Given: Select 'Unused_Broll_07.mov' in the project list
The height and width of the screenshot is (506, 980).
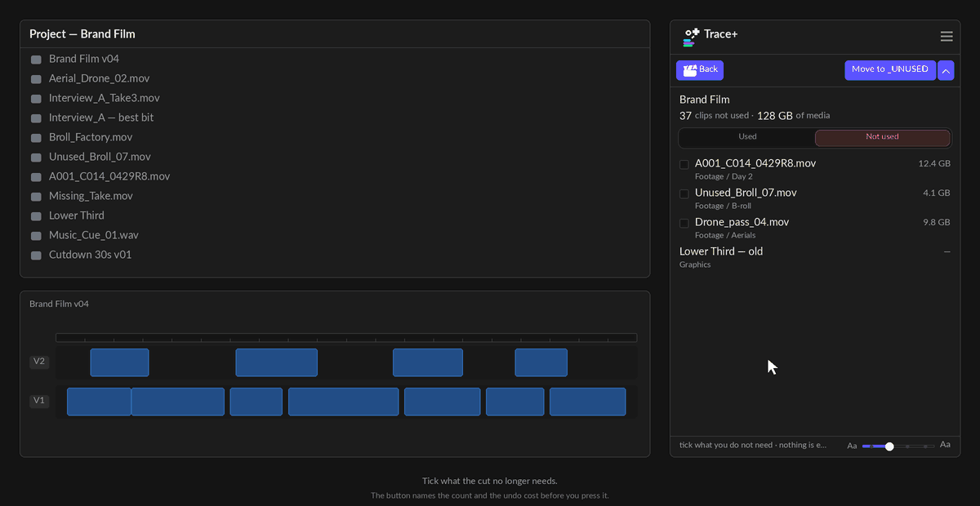Looking at the screenshot, I should 100,157.
